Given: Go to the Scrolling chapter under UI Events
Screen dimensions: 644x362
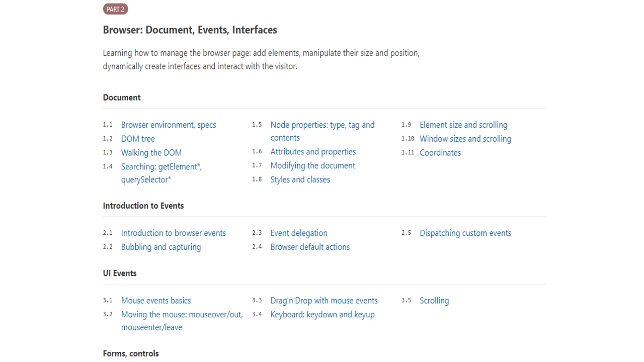Looking at the screenshot, I should [434, 301].
